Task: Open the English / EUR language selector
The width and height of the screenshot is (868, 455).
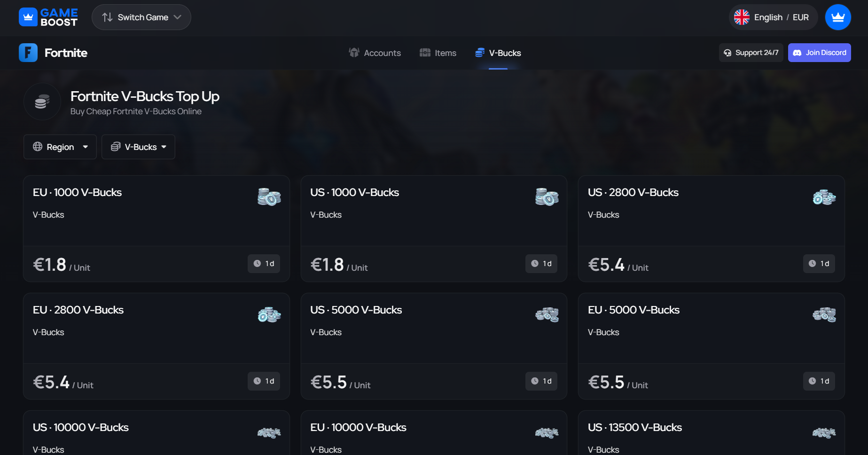Action: pyautogui.click(x=773, y=17)
